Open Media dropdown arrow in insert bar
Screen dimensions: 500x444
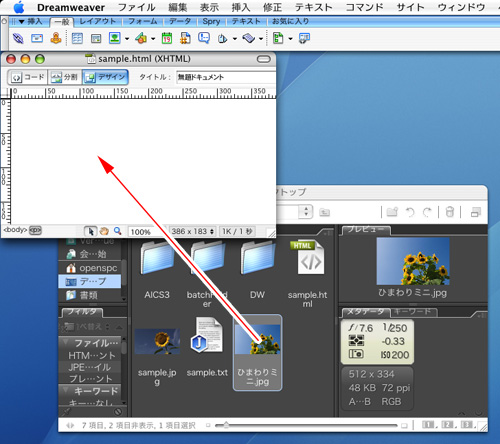click(x=153, y=39)
